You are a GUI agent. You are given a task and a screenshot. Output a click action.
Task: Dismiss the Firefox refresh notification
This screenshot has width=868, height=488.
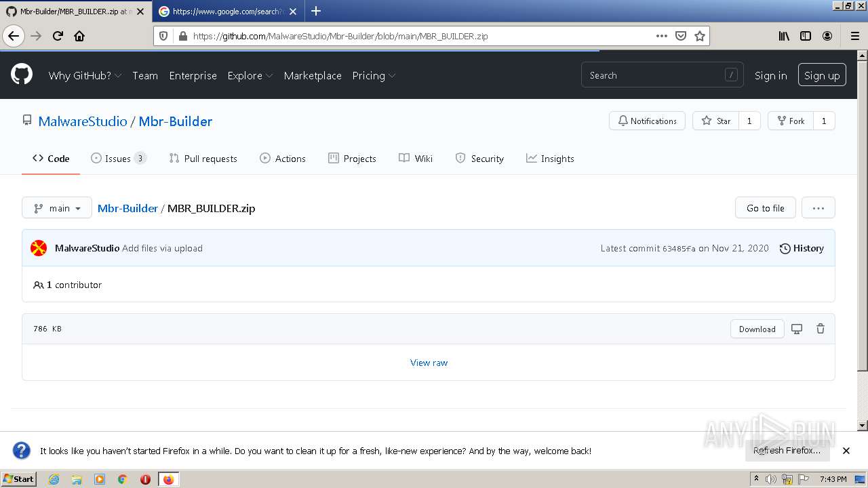[x=846, y=451]
